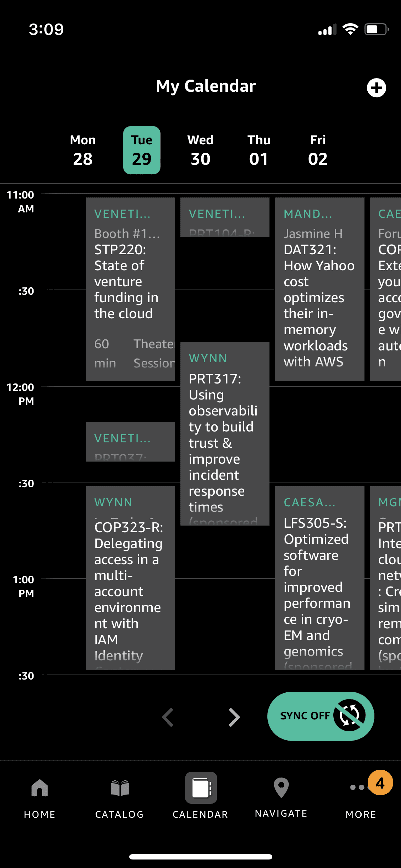Open COP323-R Delegating access session card

pos(130,578)
